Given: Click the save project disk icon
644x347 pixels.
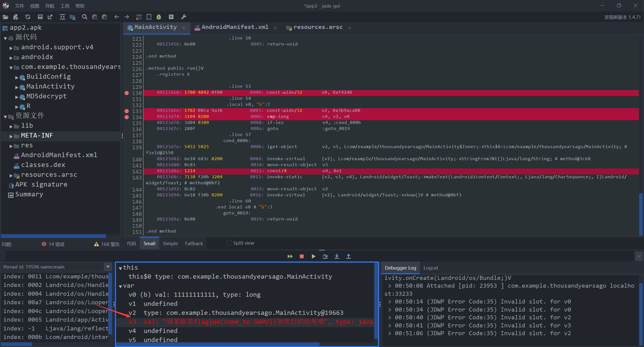Looking at the screenshot, I should [x=40, y=17].
